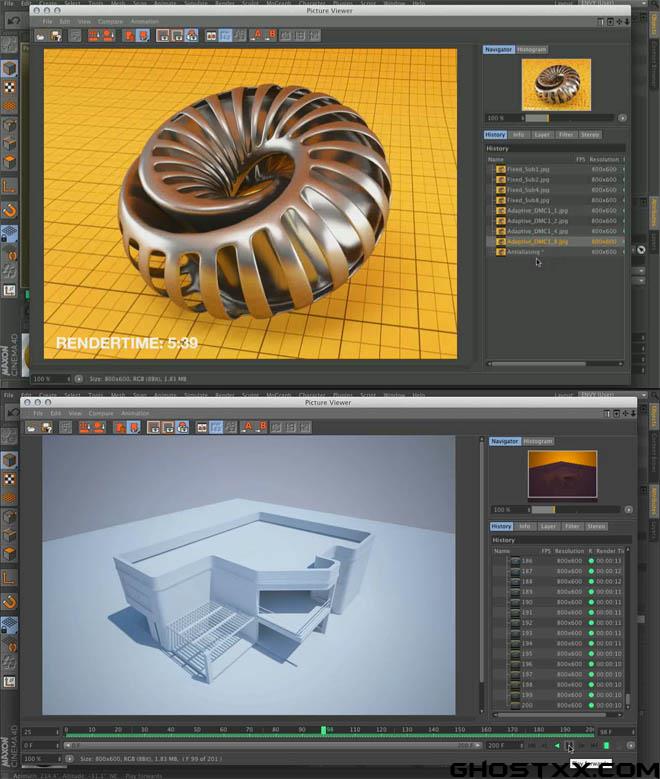Click Undo arrow beside torus Picture Viewer

(x=13, y=20)
